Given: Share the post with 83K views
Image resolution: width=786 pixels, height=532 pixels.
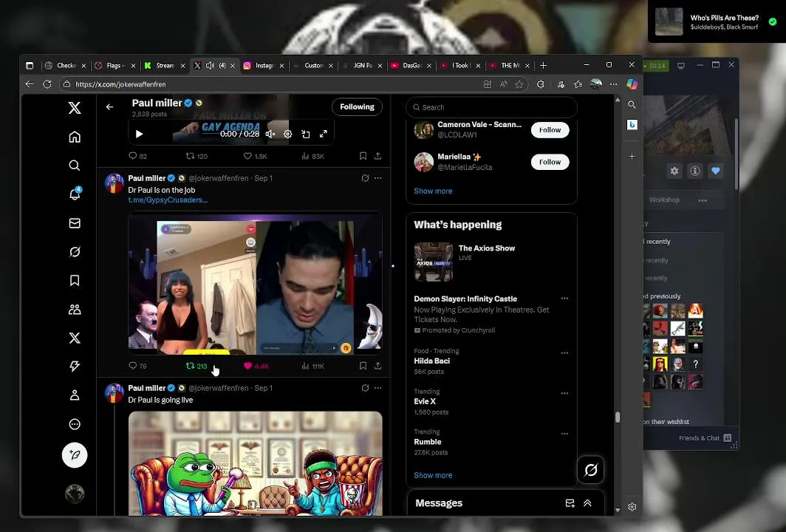Looking at the screenshot, I should [378, 156].
